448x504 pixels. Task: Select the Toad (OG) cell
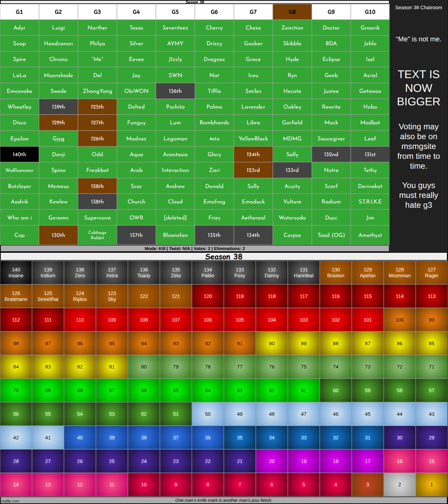click(x=331, y=235)
